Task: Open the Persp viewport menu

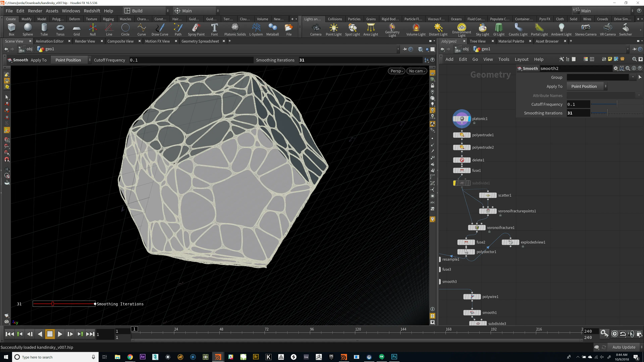Action: point(396,71)
